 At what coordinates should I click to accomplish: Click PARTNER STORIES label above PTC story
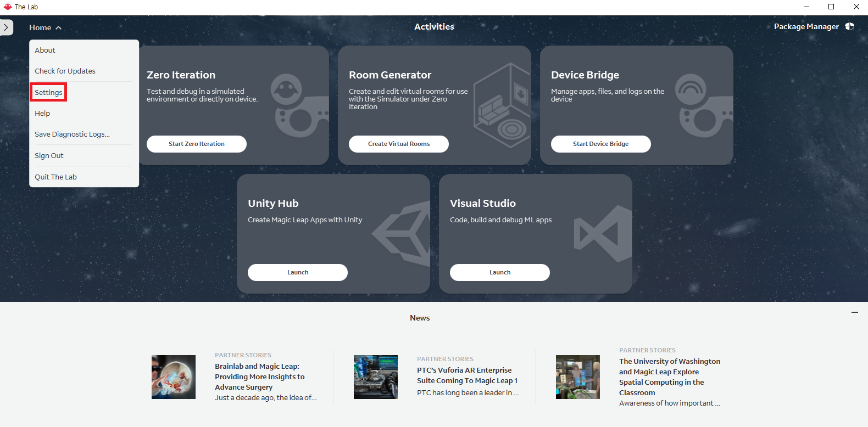pos(445,359)
